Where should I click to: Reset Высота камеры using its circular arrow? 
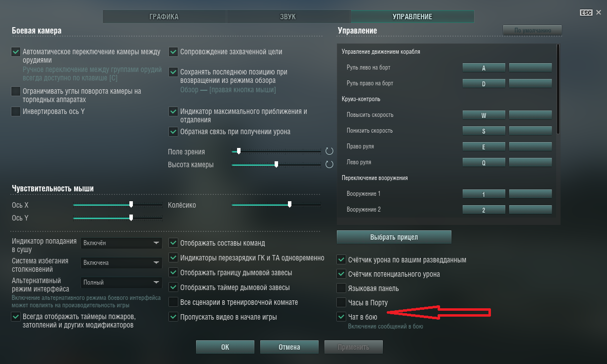click(x=329, y=164)
